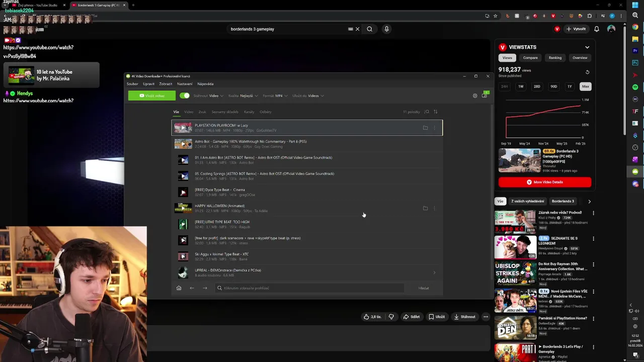Screen dimensions: 644x362
Task: Show PLAYSTATION PLAYROOM file in folder
Action: (425, 128)
